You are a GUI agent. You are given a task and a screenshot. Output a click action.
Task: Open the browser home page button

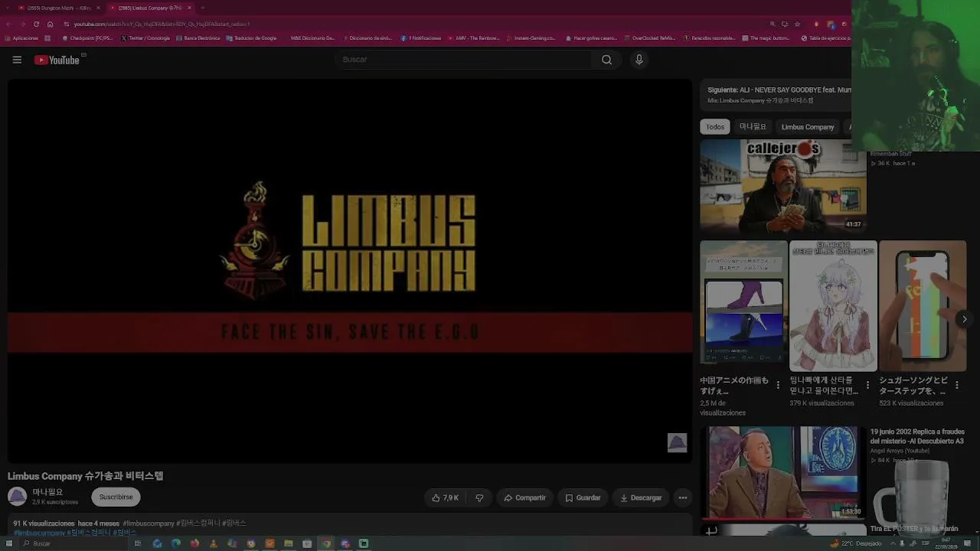pos(50,24)
